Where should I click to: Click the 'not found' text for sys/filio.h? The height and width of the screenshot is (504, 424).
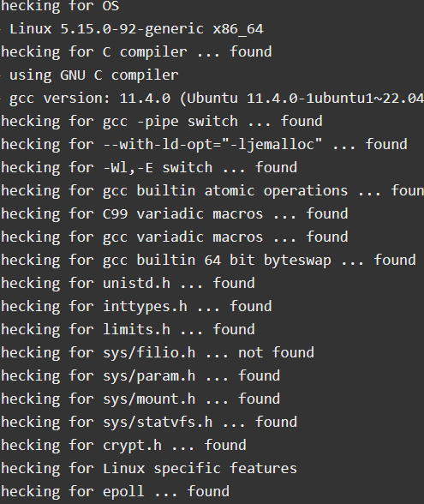pos(276,353)
